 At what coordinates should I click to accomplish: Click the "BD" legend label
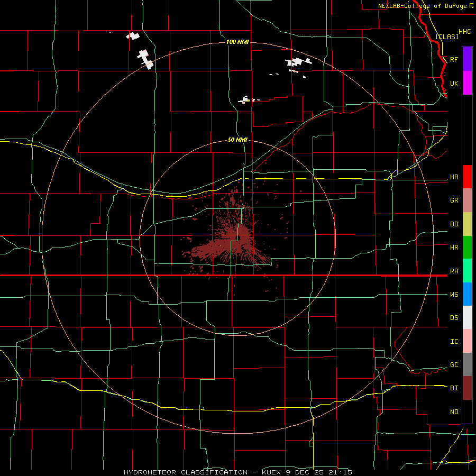coord(454,224)
